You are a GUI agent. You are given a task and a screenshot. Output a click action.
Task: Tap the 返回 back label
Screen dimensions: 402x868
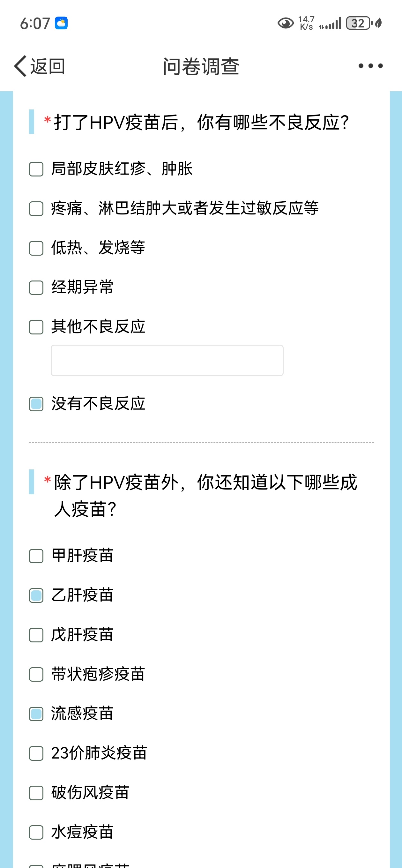click(48, 66)
